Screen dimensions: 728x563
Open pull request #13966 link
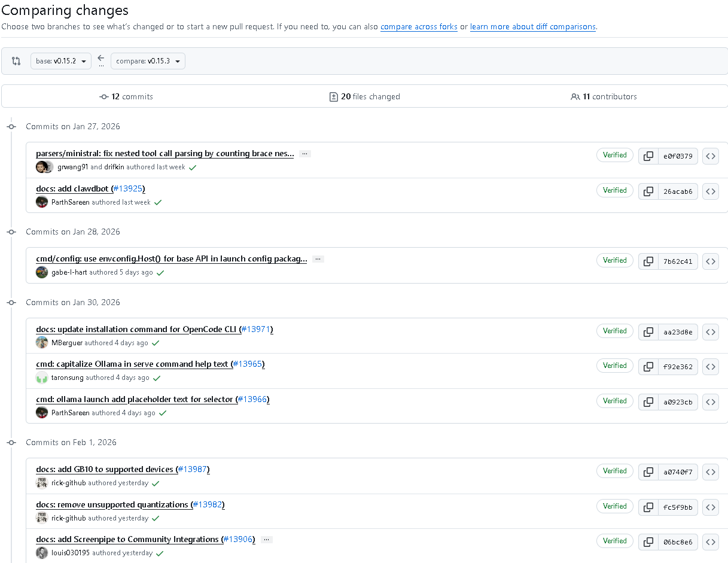pyautogui.click(x=252, y=400)
